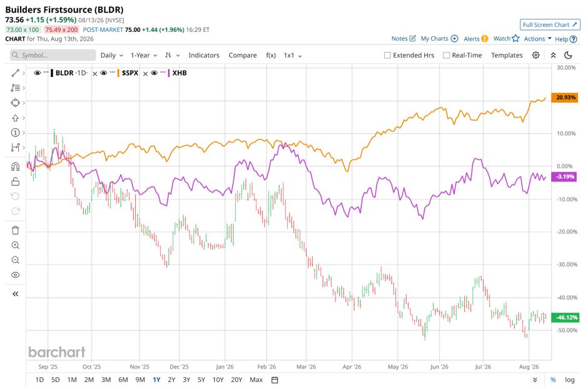
Task: Add to Watch list star
Action: 506,38
